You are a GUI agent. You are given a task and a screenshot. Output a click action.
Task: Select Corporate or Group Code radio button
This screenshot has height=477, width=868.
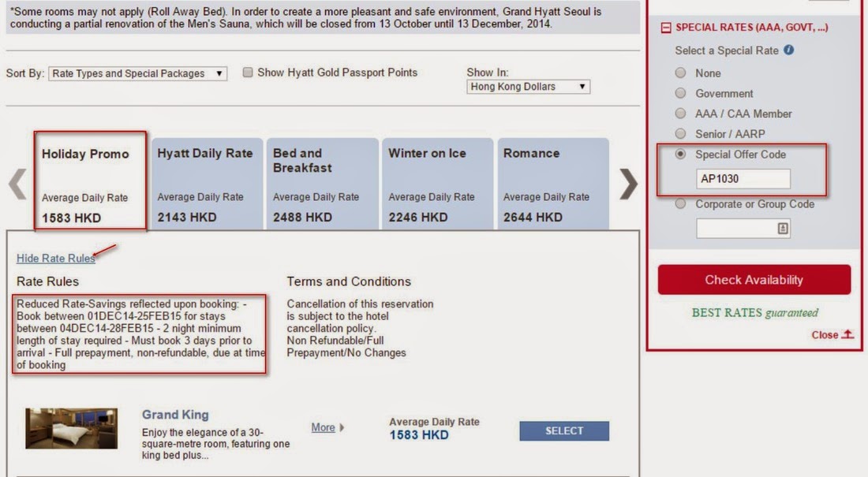click(x=680, y=203)
